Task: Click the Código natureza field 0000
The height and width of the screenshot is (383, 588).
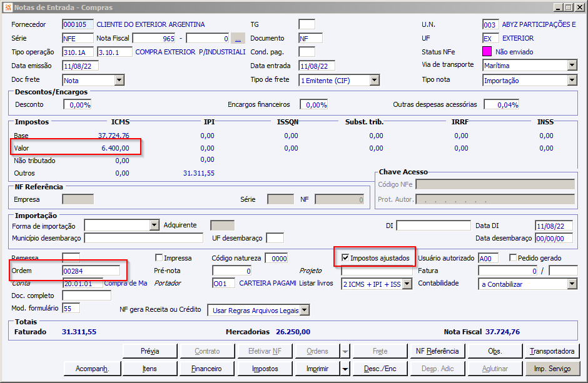Action: 276,258
